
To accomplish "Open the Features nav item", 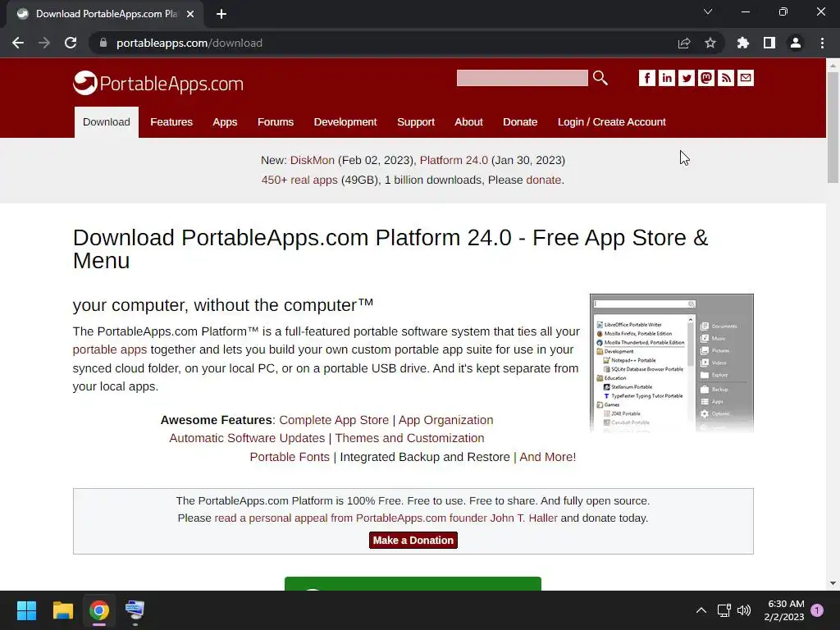I will [x=171, y=122].
